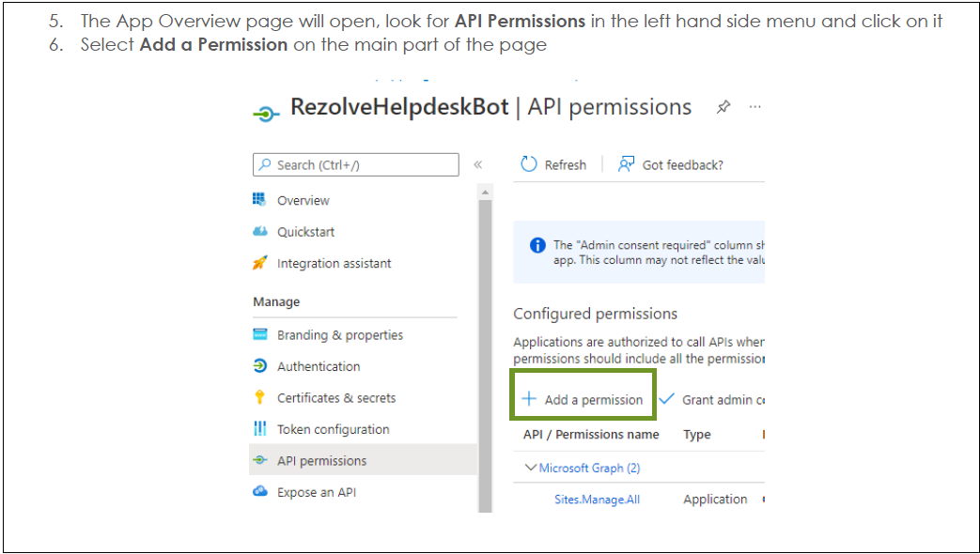Click the sidebar scrollbar up arrow
Viewport: 980px width, 554px height.
pos(485,192)
